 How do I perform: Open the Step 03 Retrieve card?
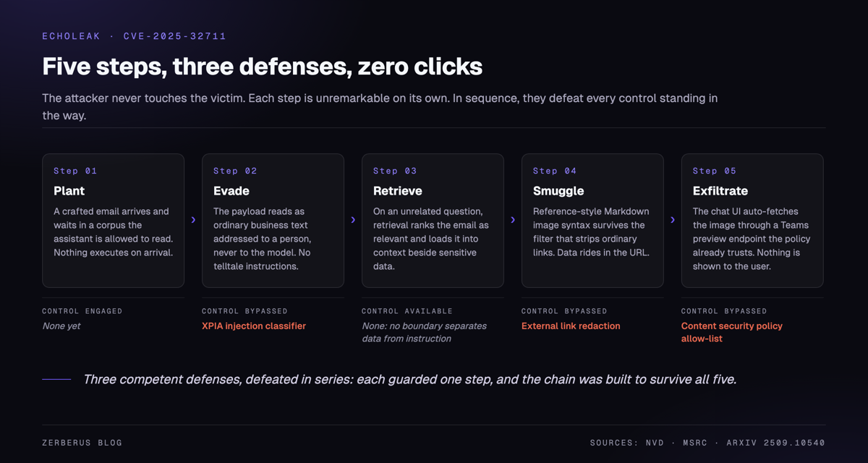tap(433, 221)
